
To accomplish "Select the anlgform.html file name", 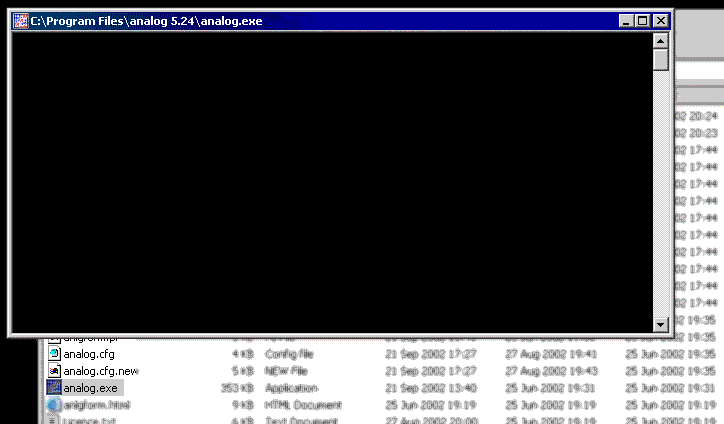I will coord(96,405).
